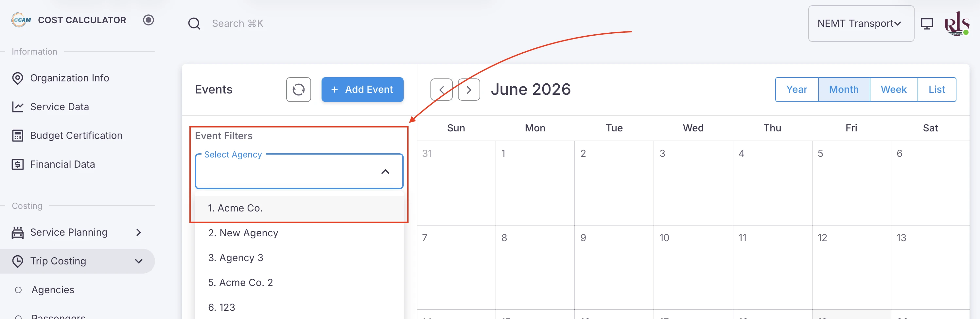Click the Add Event button
The width and height of the screenshot is (980, 319).
point(362,90)
